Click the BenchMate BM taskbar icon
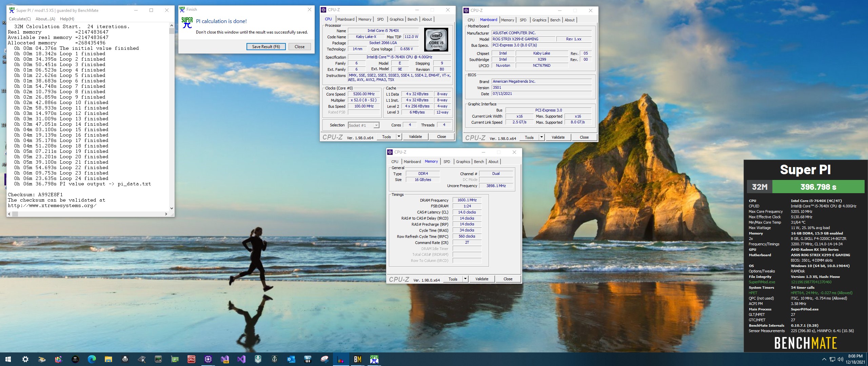Screen dimensions: 868x366 coord(358,359)
